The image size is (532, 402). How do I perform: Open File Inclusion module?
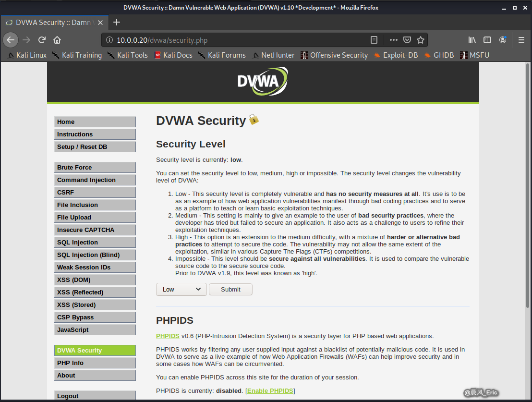[x=95, y=205]
